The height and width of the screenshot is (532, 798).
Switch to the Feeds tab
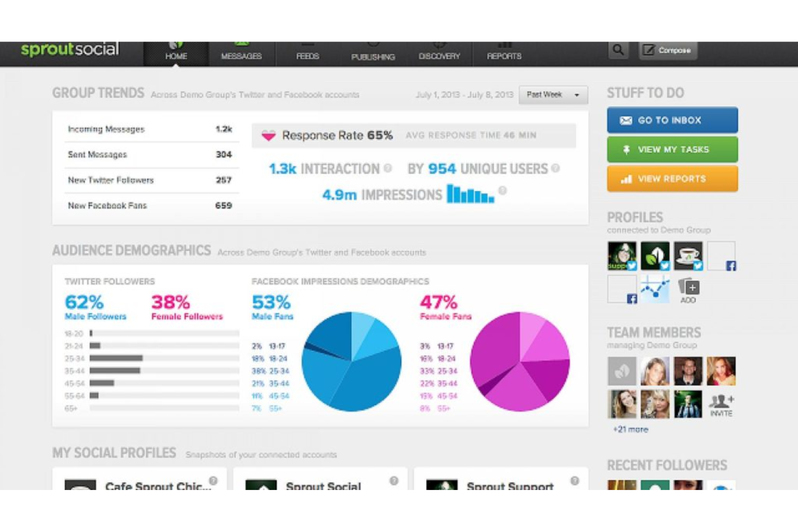[307, 54]
